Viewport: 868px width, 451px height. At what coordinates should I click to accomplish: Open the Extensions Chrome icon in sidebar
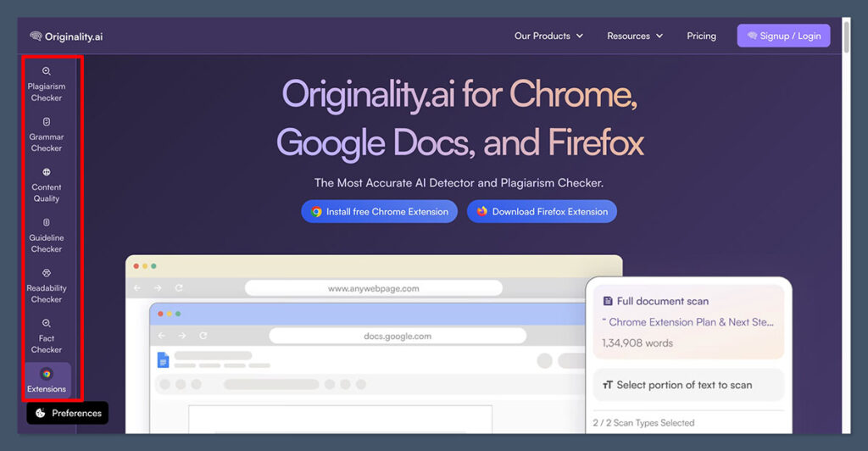(47, 374)
